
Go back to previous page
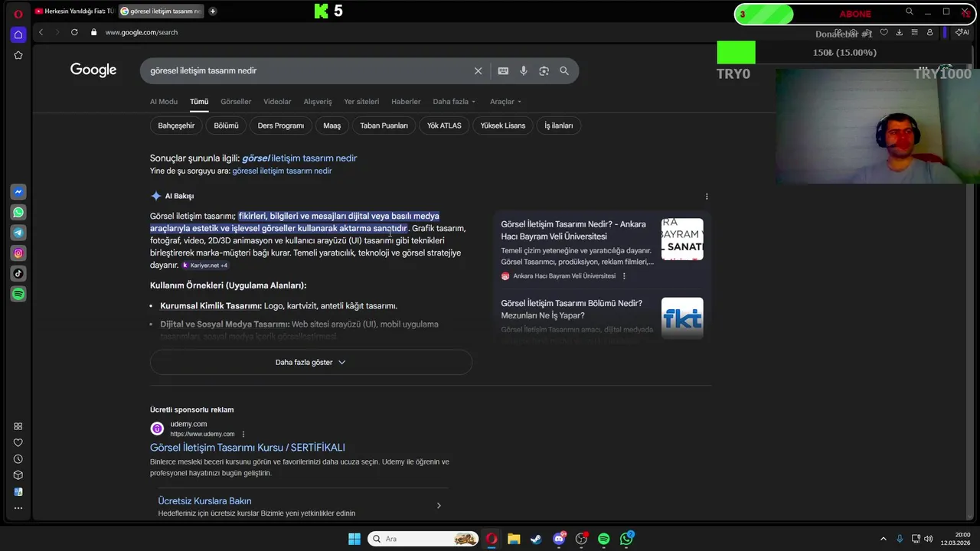[41, 32]
